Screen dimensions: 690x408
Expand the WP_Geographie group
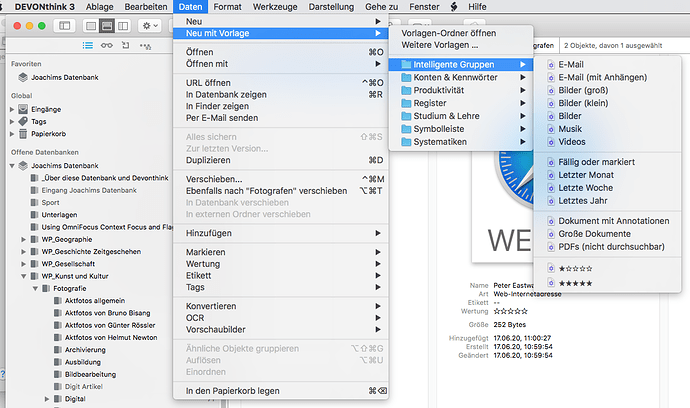(x=23, y=239)
